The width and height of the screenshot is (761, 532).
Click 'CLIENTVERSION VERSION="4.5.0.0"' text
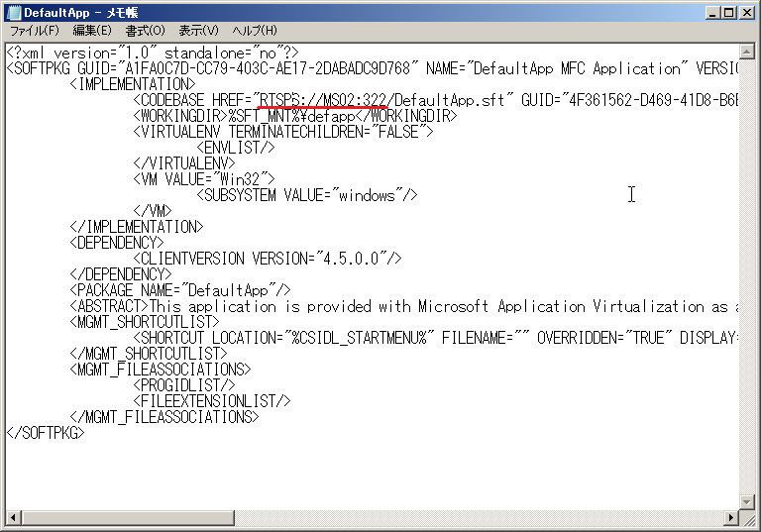(x=264, y=259)
